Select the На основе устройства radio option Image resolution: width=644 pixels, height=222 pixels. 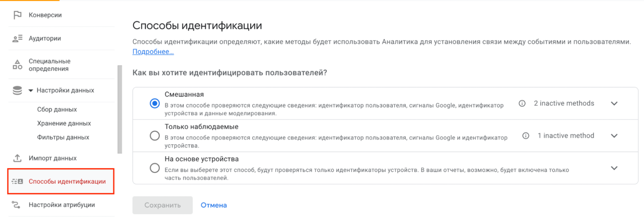tap(155, 168)
